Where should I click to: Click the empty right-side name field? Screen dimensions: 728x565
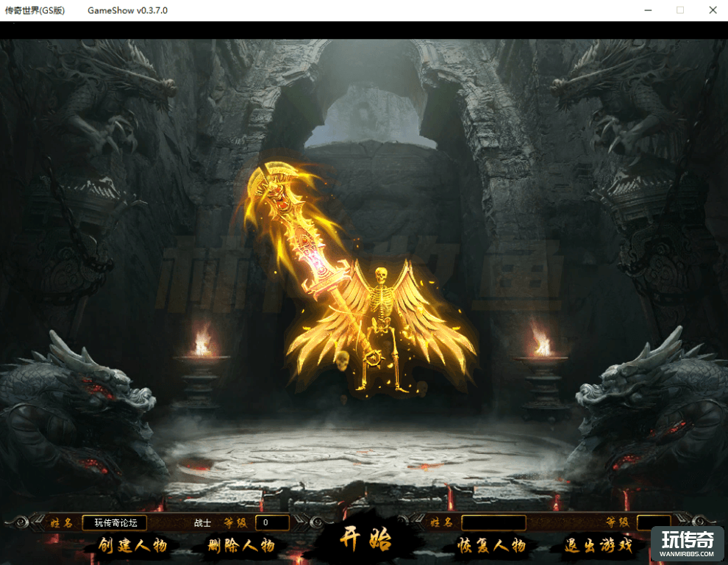tap(493, 523)
